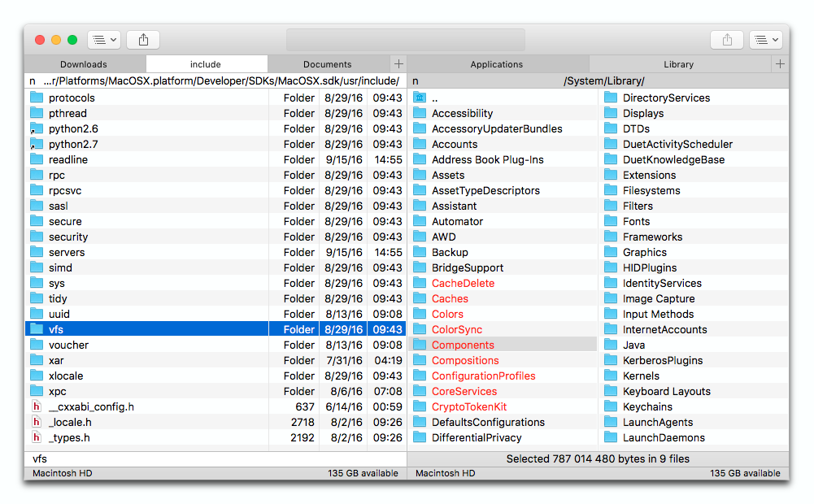Image resolution: width=814 pixels, height=504 pixels.
Task: Click the 7/31/16 date of xar
Action: point(344,360)
